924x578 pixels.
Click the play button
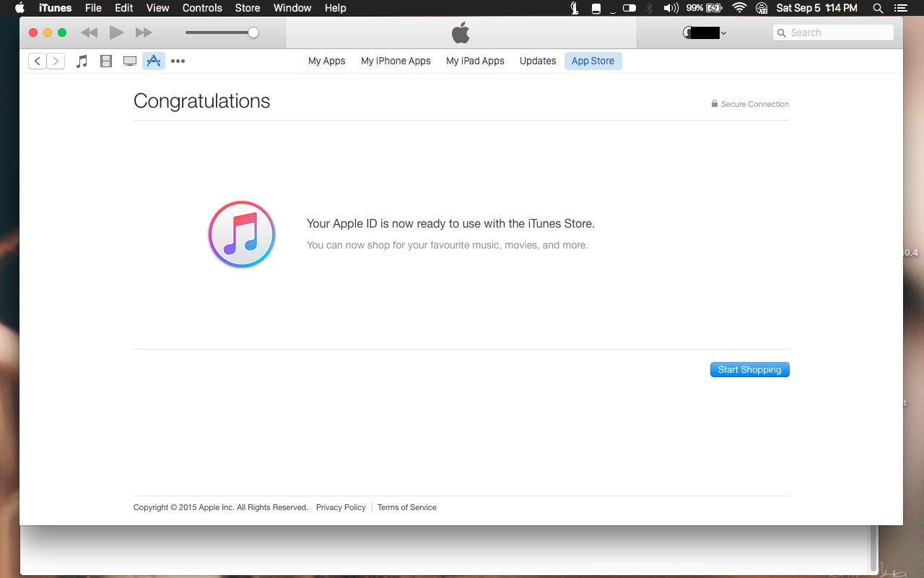tap(116, 33)
